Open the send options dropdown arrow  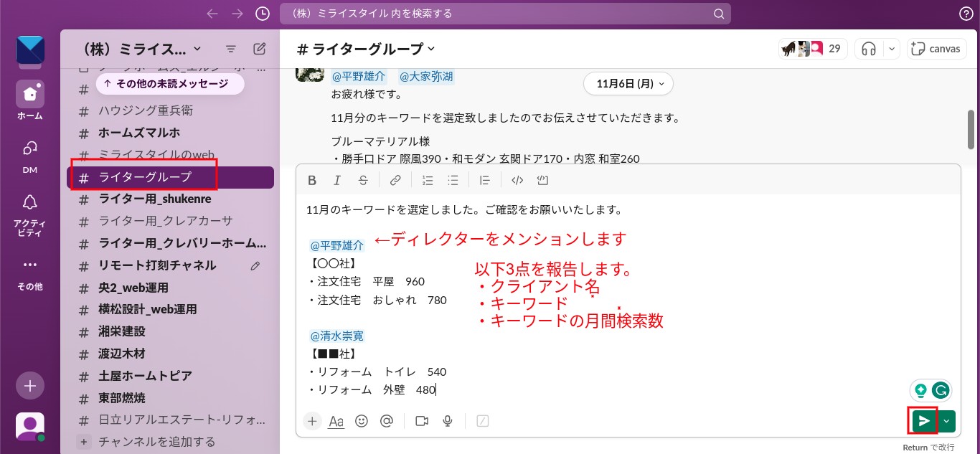click(x=948, y=421)
